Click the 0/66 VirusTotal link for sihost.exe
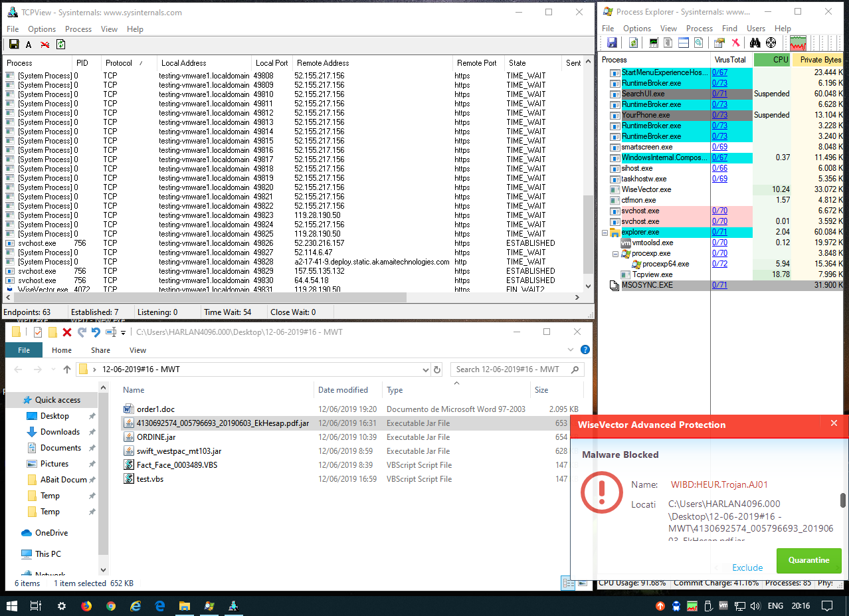 719,168
